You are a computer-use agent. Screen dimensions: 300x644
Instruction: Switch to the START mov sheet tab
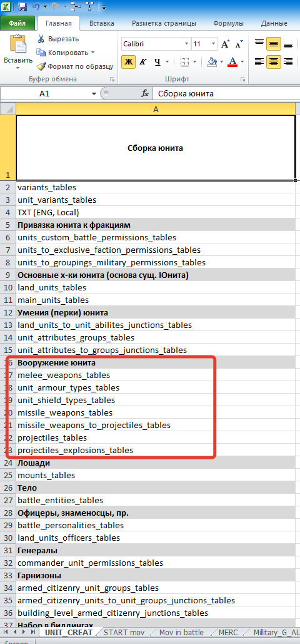tap(124, 631)
